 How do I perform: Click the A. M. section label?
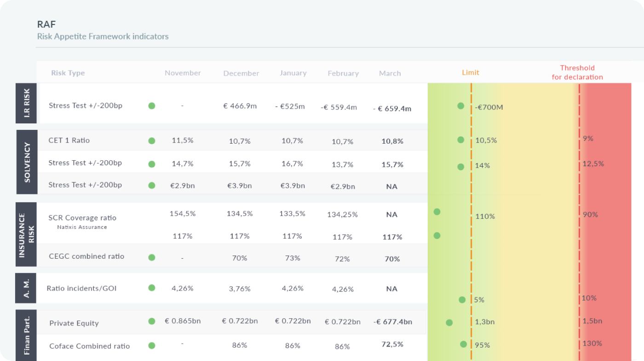(x=26, y=288)
